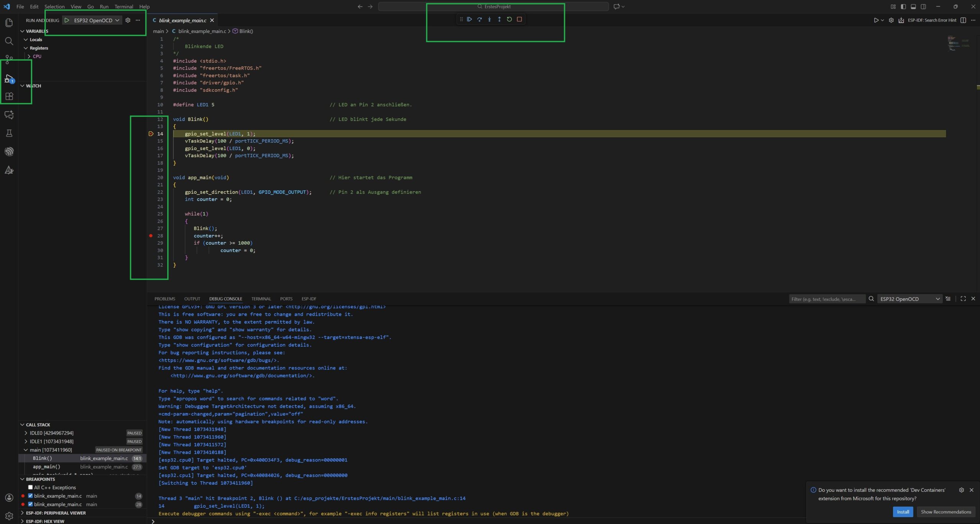Uncheck breakpoint at line 14
980x524 pixels.
[x=30, y=496]
